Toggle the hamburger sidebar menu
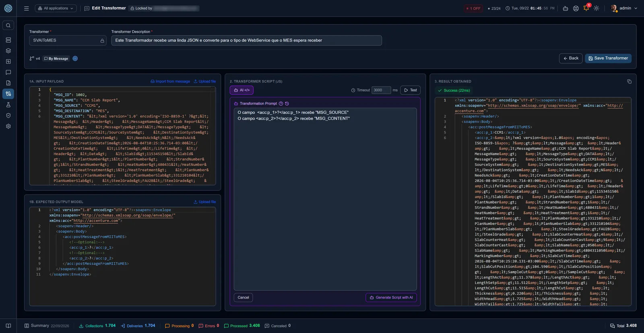Viewport: 644px width, 333px height. click(x=27, y=8)
